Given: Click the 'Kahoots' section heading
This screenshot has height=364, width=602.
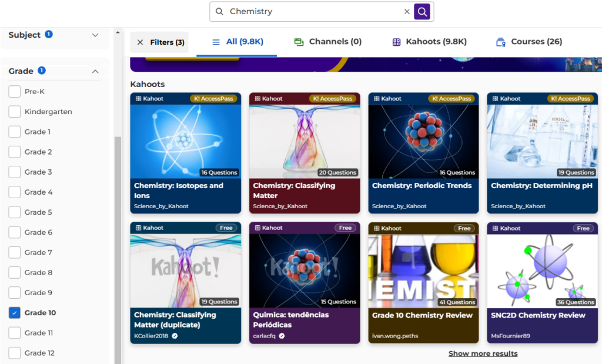Looking at the screenshot, I should [148, 84].
